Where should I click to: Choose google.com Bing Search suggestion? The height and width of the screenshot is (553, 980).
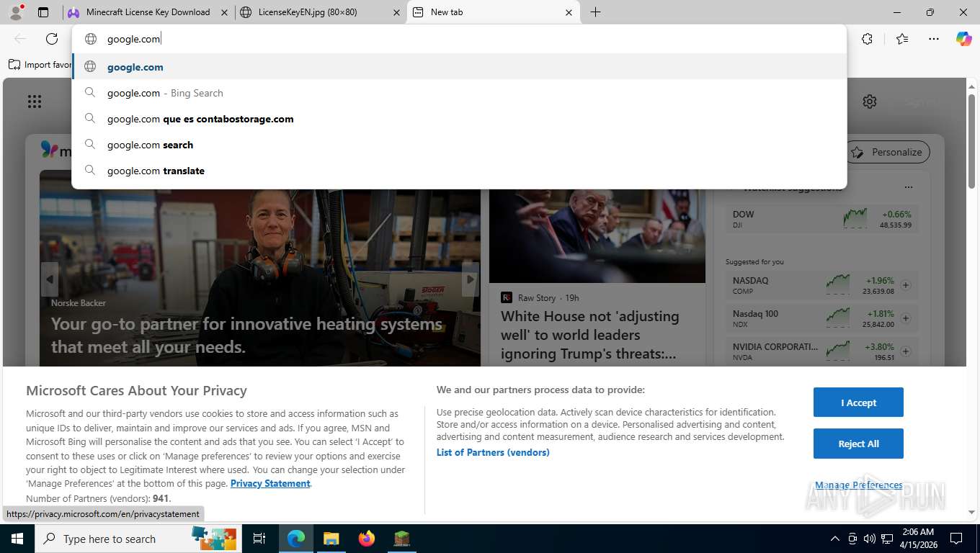pos(459,93)
